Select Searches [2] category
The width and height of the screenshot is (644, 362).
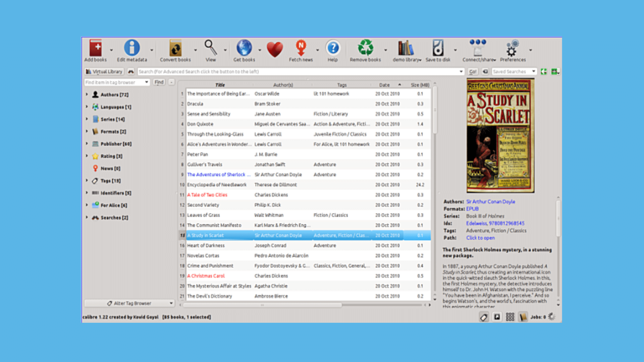tap(114, 218)
